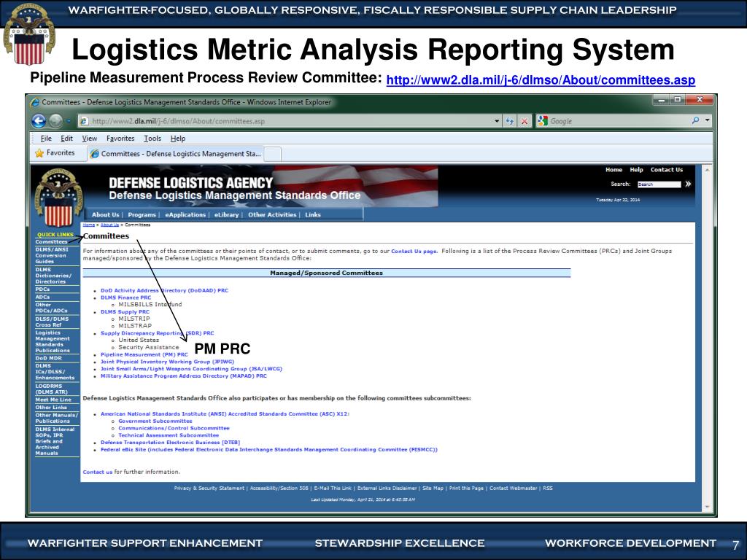747x560 pixels.
Task: Click the Contact Us page link in paragraph
Action: click(x=414, y=251)
